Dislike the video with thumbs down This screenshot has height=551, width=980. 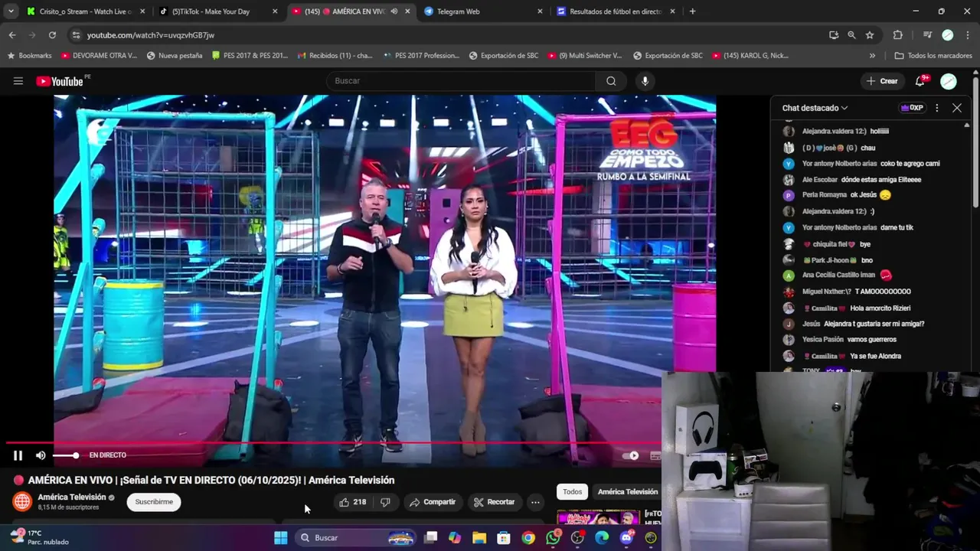pos(385,502)
